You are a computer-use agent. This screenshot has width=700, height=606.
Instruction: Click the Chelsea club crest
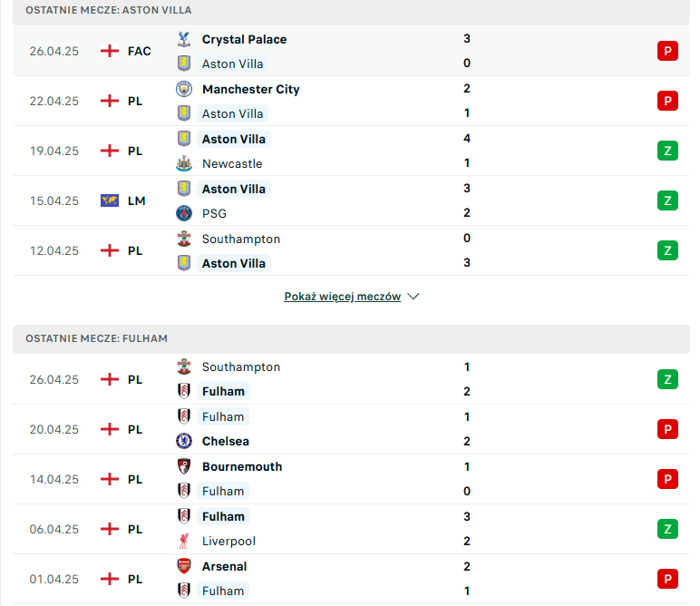pyautogui.click(x=184, y=441)
